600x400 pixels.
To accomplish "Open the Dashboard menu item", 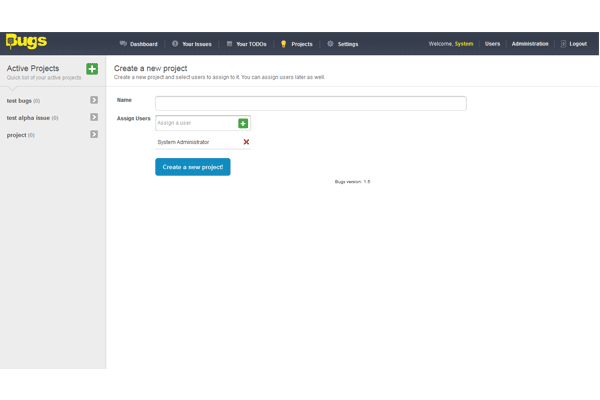I will [x=139, y=44].
